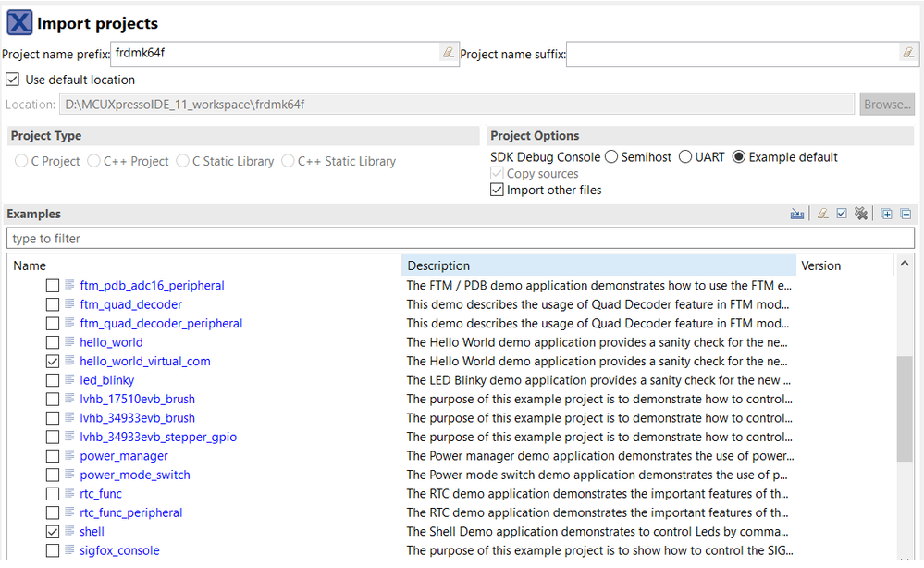Click the import example from file icon
The image size is (924, 568).
[797, 214]
